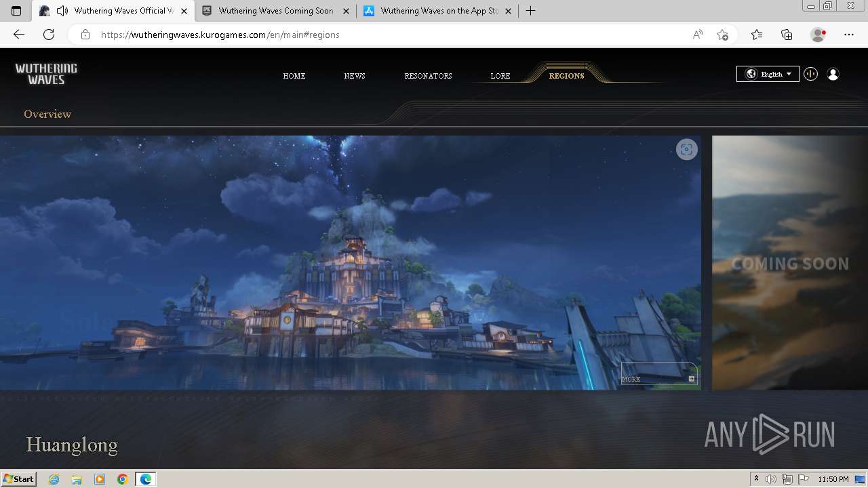Click the Overview heading
Image resolution: width=868 pixels, height=488 pixels.
(47, 114)
